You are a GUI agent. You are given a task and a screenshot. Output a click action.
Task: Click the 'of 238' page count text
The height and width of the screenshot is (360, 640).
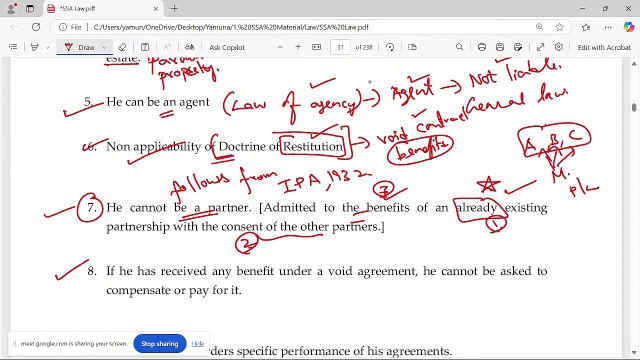pos(364,47)
